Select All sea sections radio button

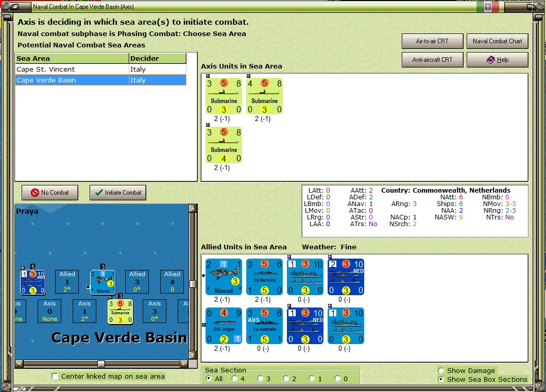point(209,379)
